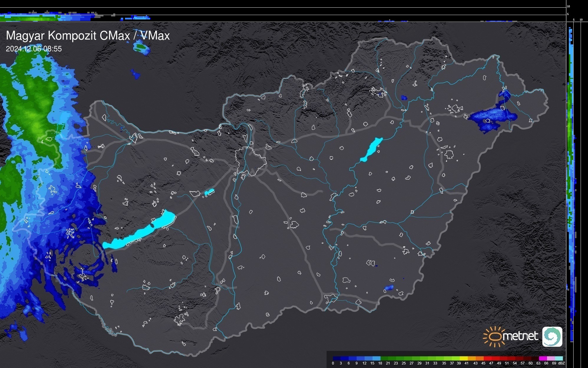The image size is (588, 368).
Task: Click the Magyar Kompozit CMax / VMax title
Action: [x=88, y=36]
